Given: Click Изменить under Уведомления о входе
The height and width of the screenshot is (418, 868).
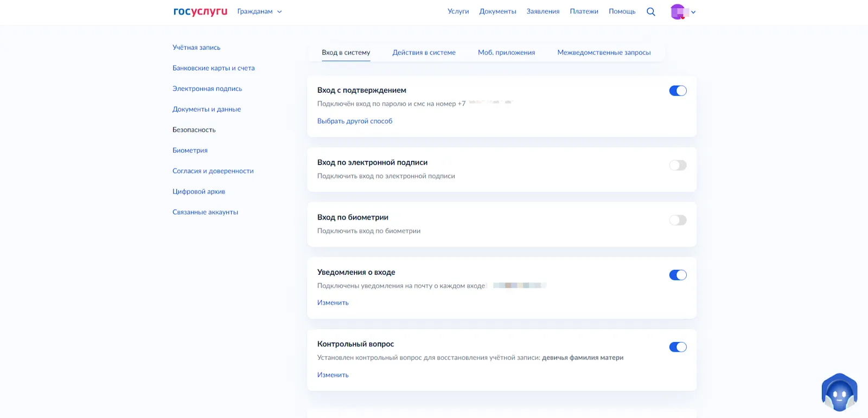Looking at the screenshot, I should click(x=333, y=303).
